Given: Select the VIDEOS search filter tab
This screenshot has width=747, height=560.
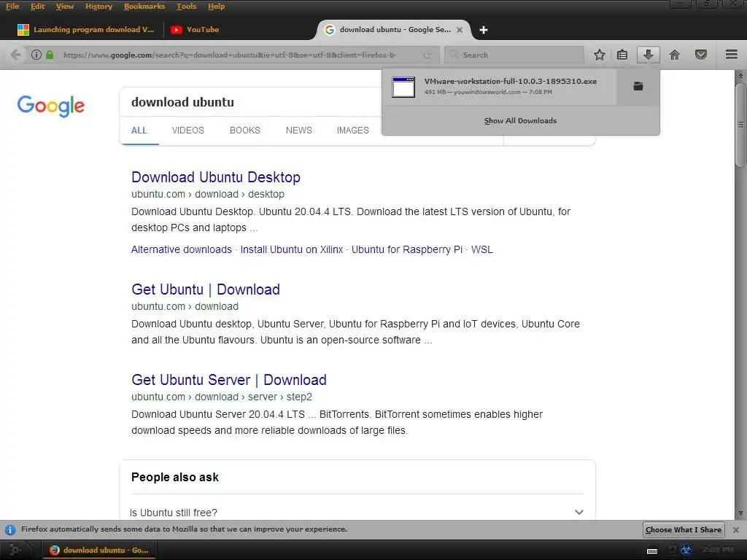Looking at the screenshot, I should [x=187, y=131].
